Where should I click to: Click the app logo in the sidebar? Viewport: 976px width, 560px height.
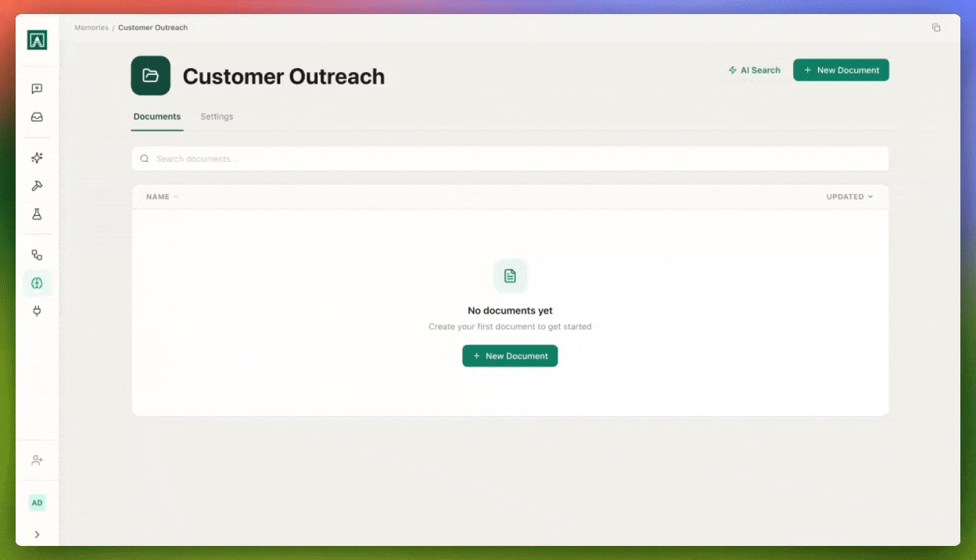37,40
